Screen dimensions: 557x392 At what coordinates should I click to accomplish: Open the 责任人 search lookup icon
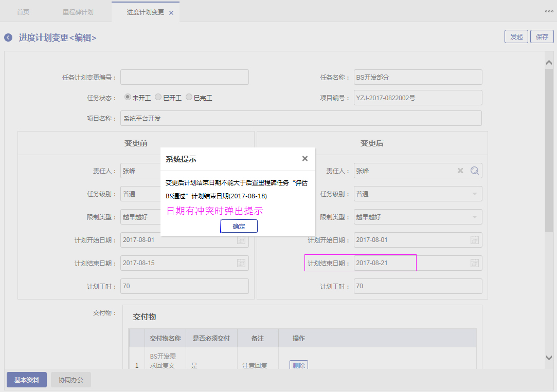tap(474, 171)
